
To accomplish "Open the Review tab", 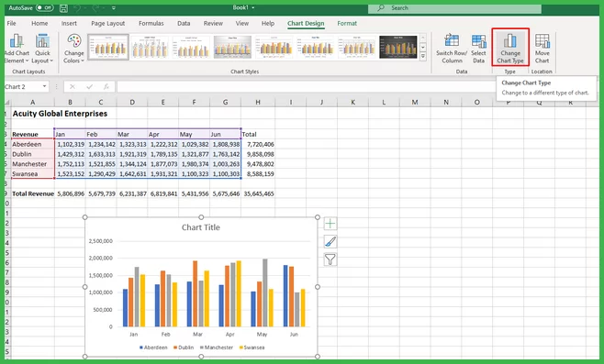I will [x=213, y=24].
